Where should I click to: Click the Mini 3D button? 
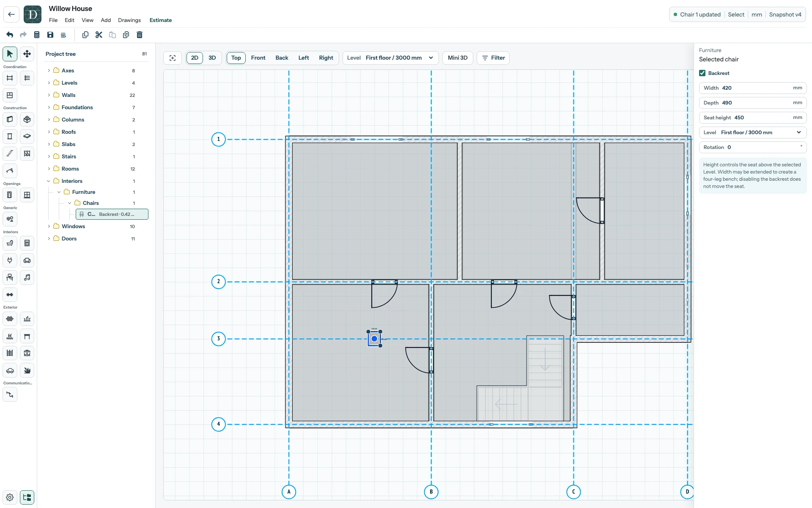tap(458, 58)
